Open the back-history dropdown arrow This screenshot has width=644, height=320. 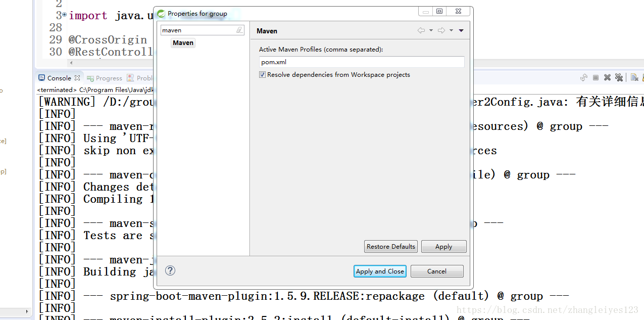(431, 30)
